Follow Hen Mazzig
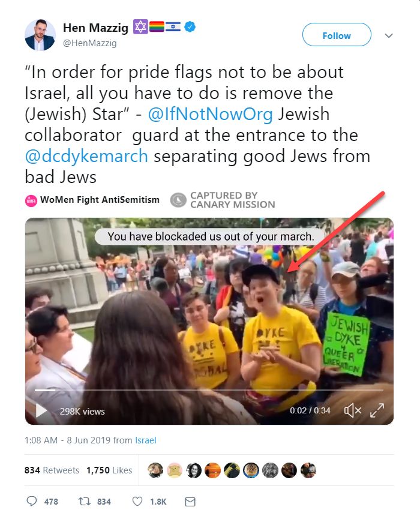 337,35
